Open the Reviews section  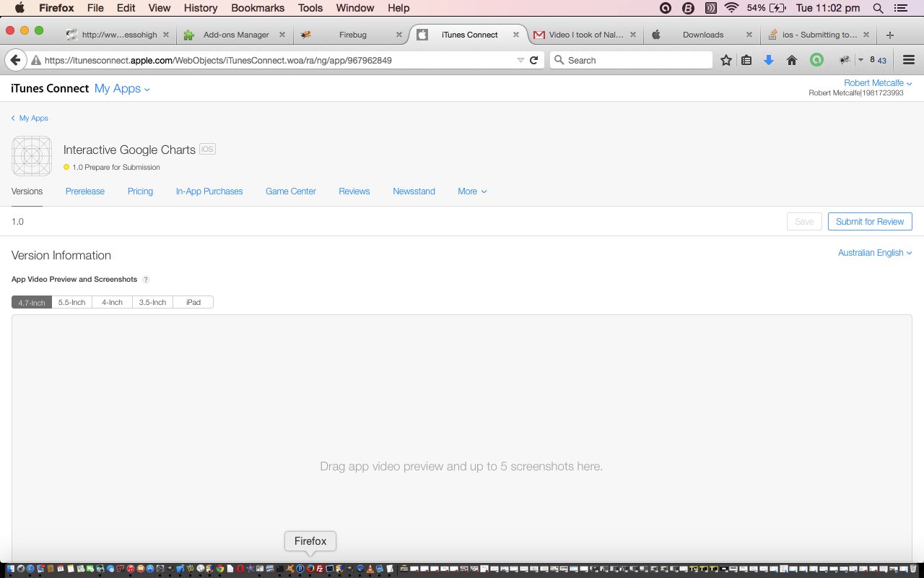point(354,191)
